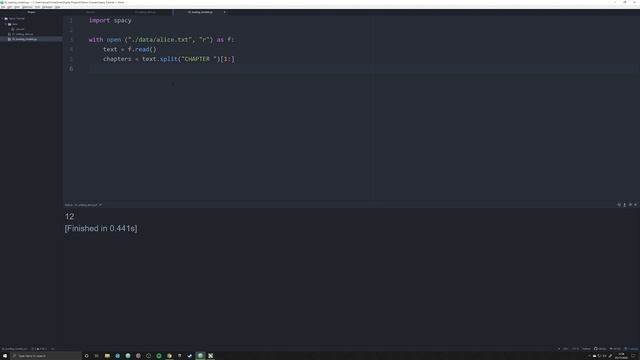Click line number 1 in gutter

point(71,20)
